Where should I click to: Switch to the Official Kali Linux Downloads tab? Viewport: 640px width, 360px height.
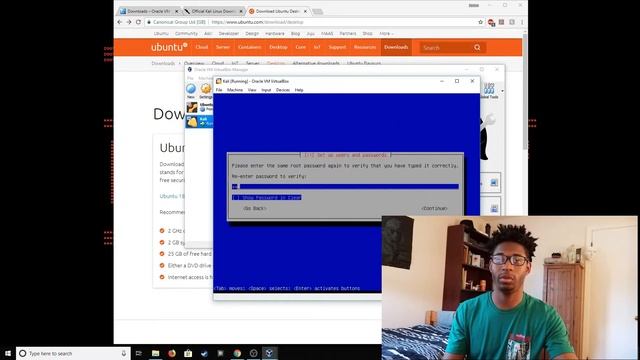tap(213, 11)
